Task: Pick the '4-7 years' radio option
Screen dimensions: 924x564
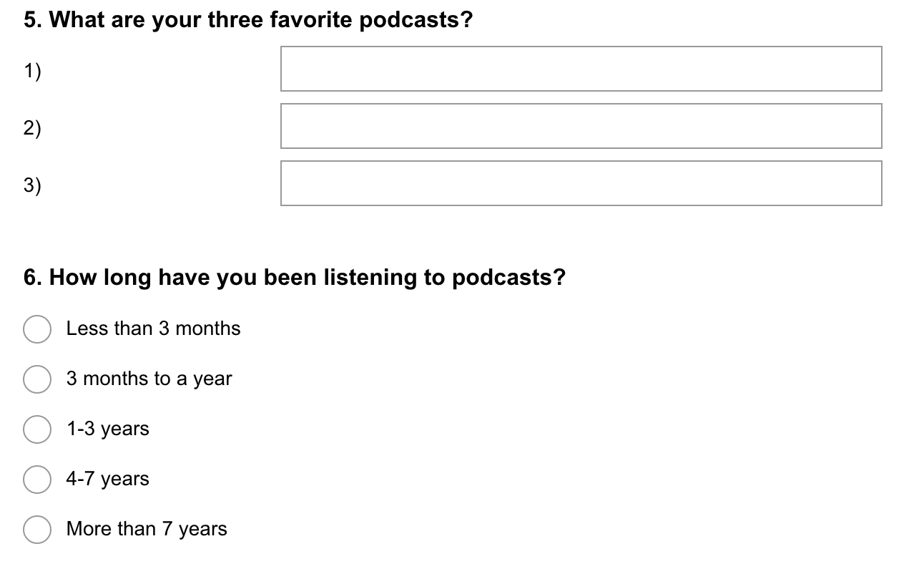Action: (37, 480)
